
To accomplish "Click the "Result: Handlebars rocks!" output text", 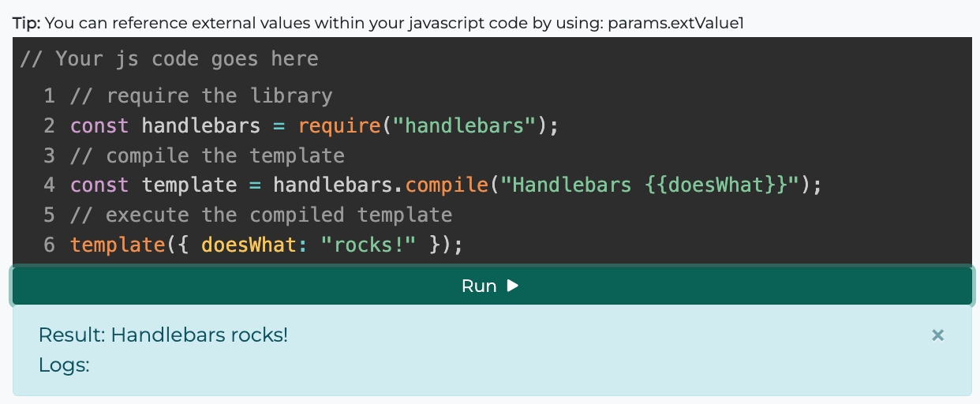I will coord(163,335).
